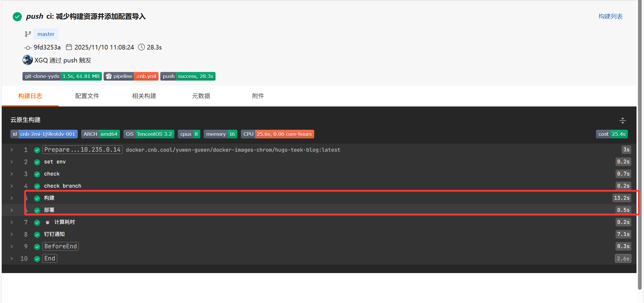Viewport: 644px width, 303px height.
Task: Click the pipeline .cnb.yml badge
Action: 131,76
